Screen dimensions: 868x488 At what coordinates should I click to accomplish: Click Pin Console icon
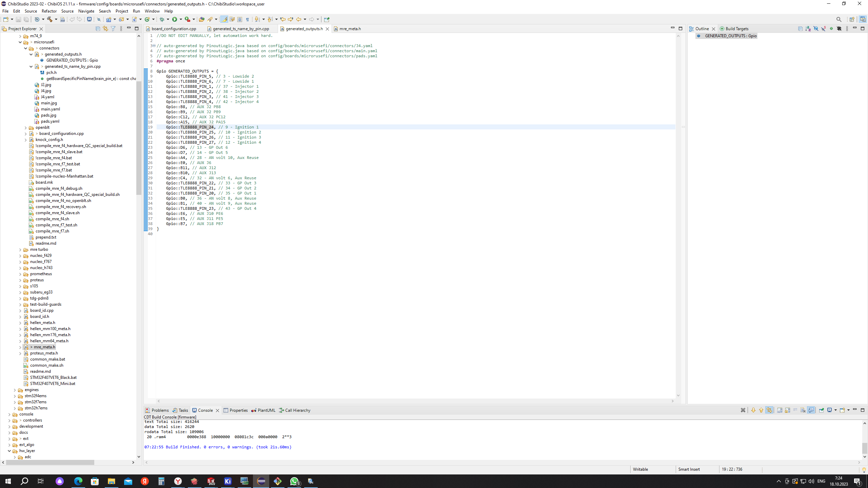[821, 410]
